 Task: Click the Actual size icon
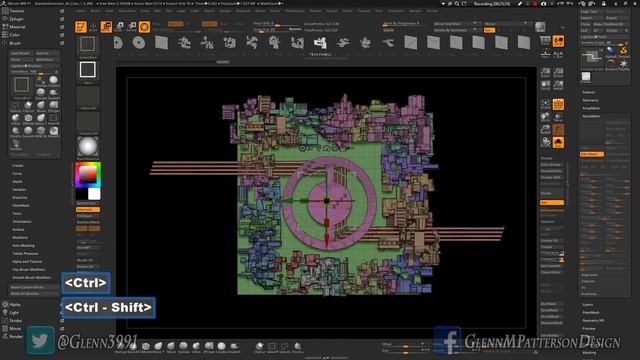pos(558,73)
